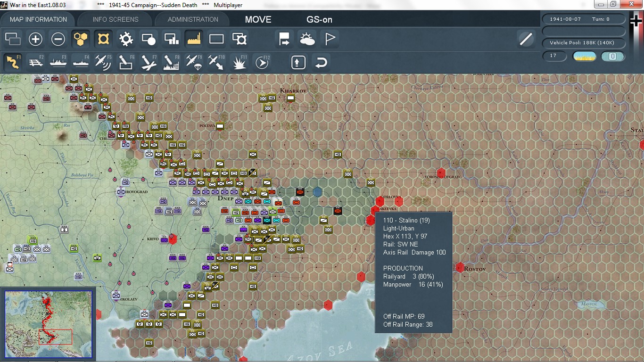The width and height of the screenshot is (644, 362).
Task: Click the GS-on ground support label
Action: click(320, 19)
